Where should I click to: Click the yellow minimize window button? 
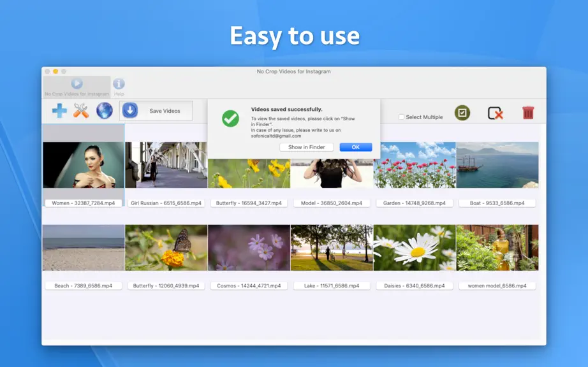tap(55, 71)
